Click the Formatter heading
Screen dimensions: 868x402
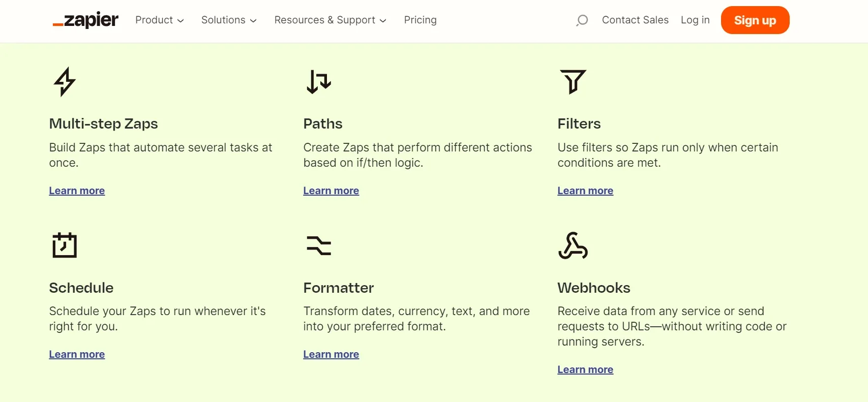click(x=339, y=288)
